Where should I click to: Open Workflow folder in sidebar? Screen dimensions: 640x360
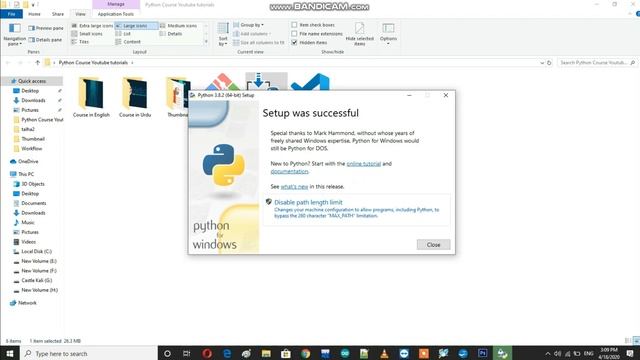31,149
